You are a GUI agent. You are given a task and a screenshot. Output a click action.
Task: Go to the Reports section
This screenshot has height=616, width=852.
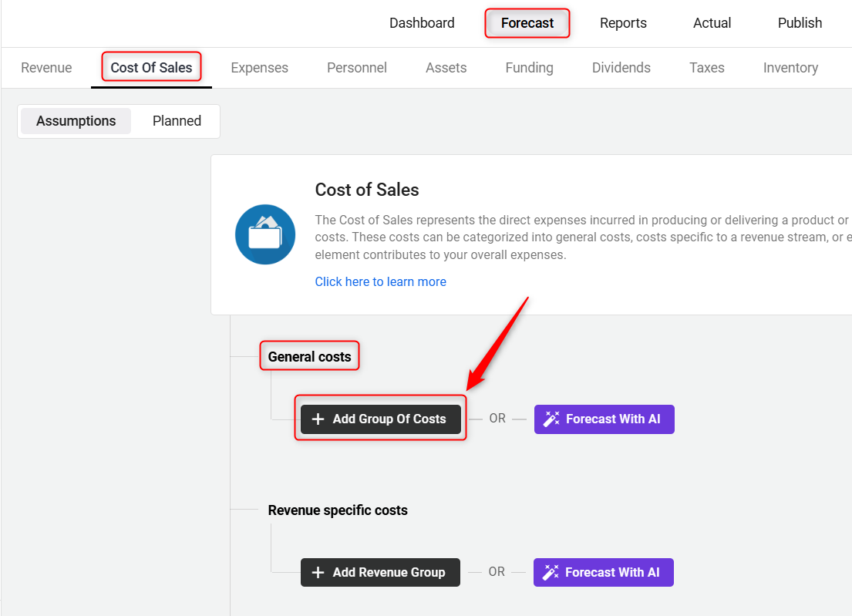(x=623, y=23)
